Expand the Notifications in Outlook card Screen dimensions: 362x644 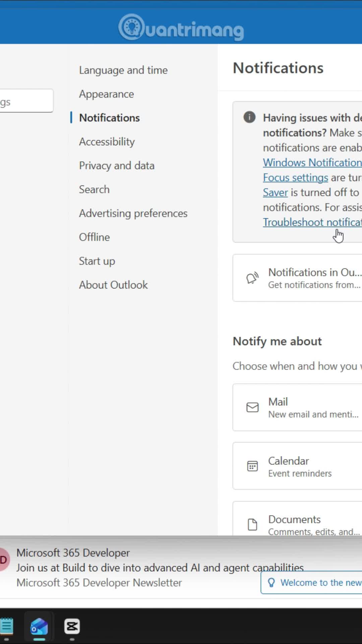(297, 278)
